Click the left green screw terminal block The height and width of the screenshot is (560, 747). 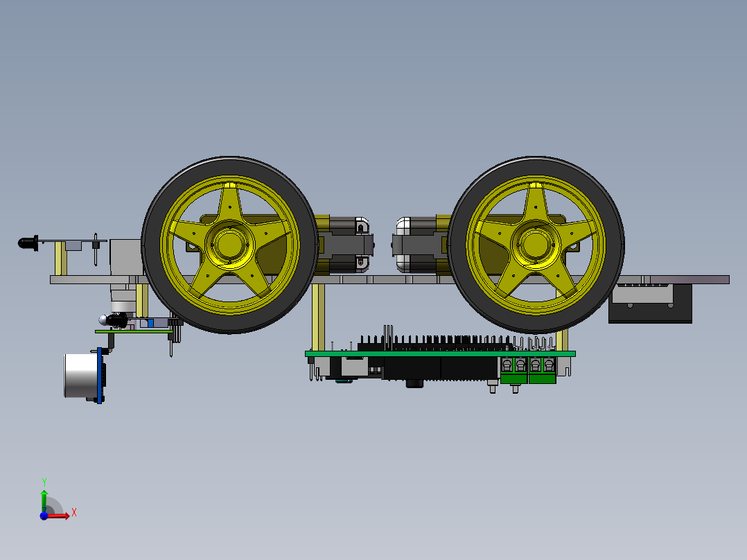click(513, 369)
